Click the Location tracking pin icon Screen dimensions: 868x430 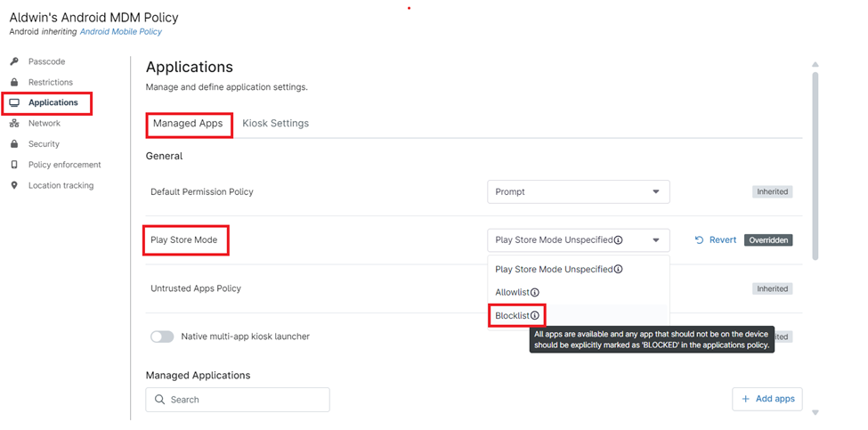(x=14, y=185)
